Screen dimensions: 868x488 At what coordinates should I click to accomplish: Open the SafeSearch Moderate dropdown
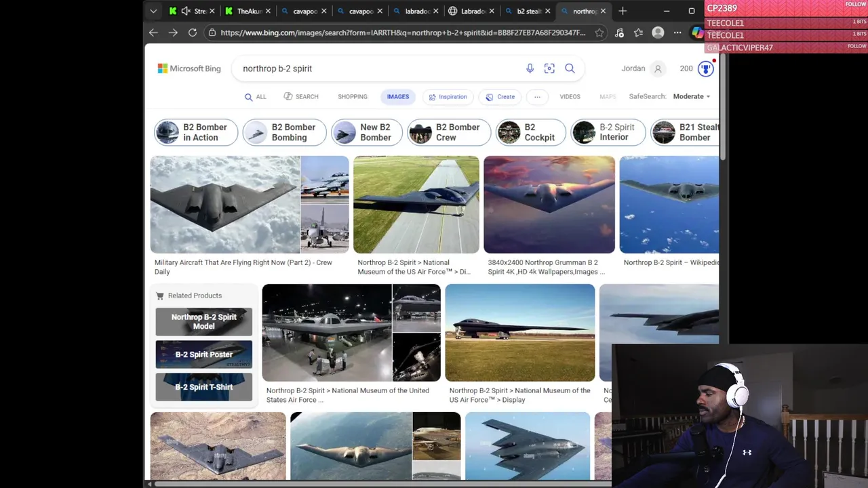[692, 96]
